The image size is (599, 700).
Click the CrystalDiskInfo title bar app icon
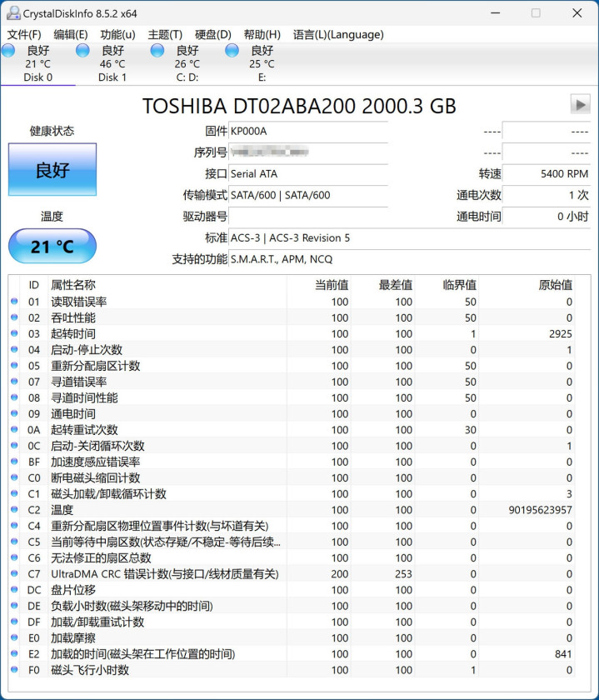(x=13, y=13)
